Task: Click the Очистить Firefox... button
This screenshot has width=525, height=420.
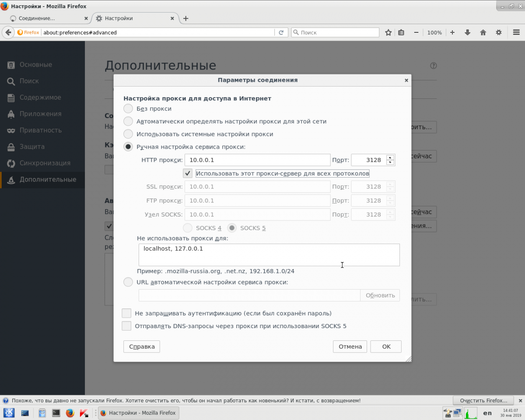Action: [x=483, y=400]
